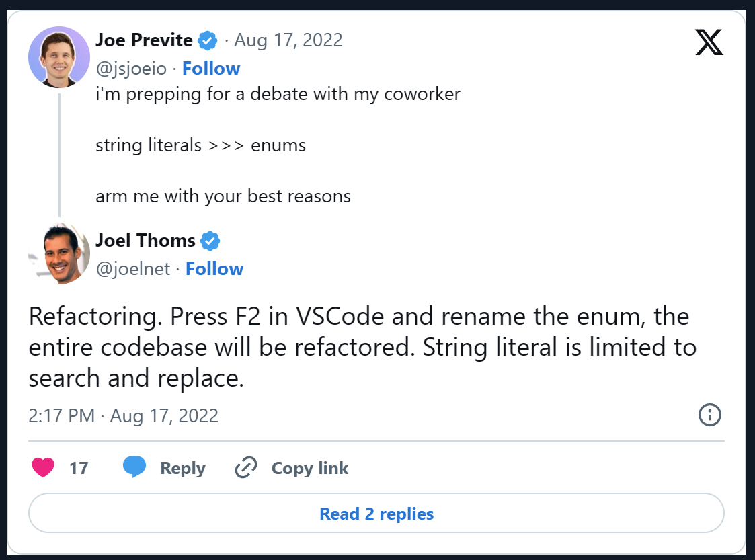Open Joel Thoms' name link
Image resolution: width=755 pixels, height=560 pixels.
click(x=145, y=240)
